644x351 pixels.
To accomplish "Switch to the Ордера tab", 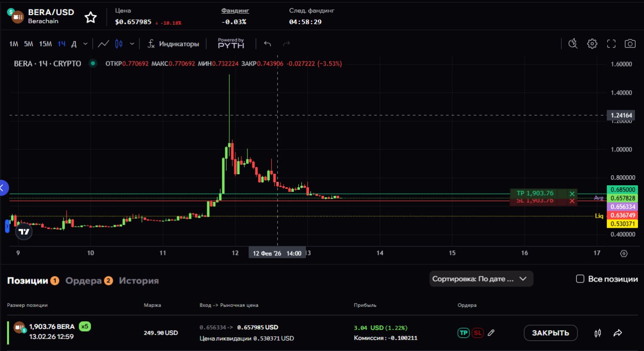I will (84, 280).
